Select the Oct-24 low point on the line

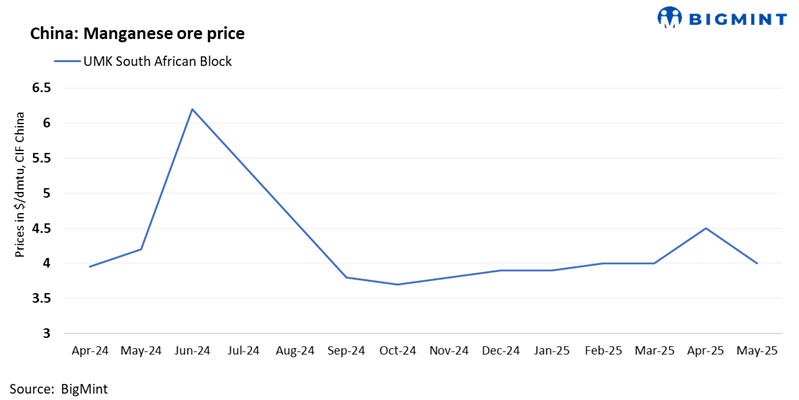397,284
